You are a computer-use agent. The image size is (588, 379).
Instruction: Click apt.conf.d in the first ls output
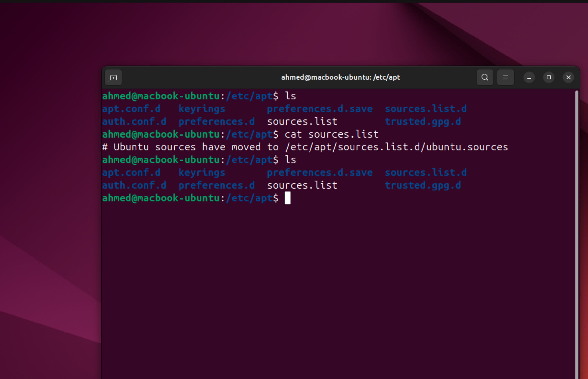(131, 109)
